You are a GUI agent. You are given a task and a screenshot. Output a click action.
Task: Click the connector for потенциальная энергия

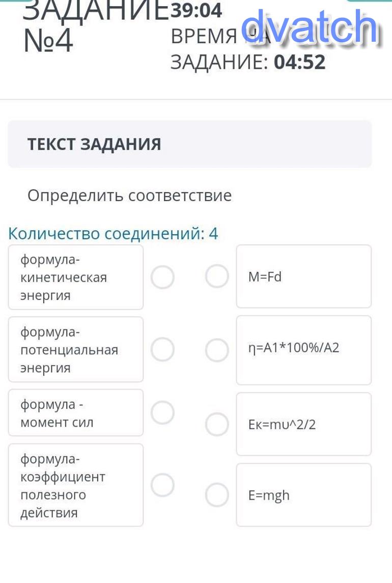163,350
